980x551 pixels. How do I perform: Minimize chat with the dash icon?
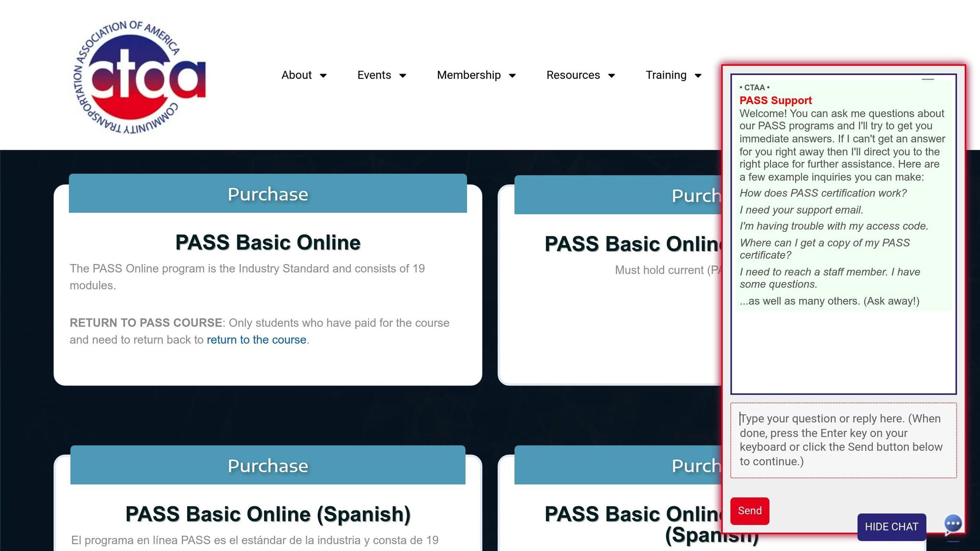[x=927, y=79]
